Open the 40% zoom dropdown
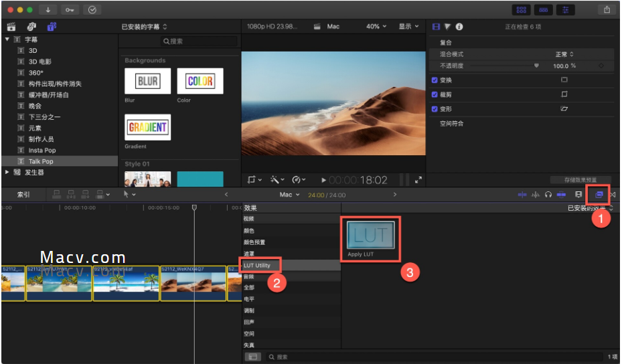The height and width of the screenshot is (364, 622). pos(376,27)
